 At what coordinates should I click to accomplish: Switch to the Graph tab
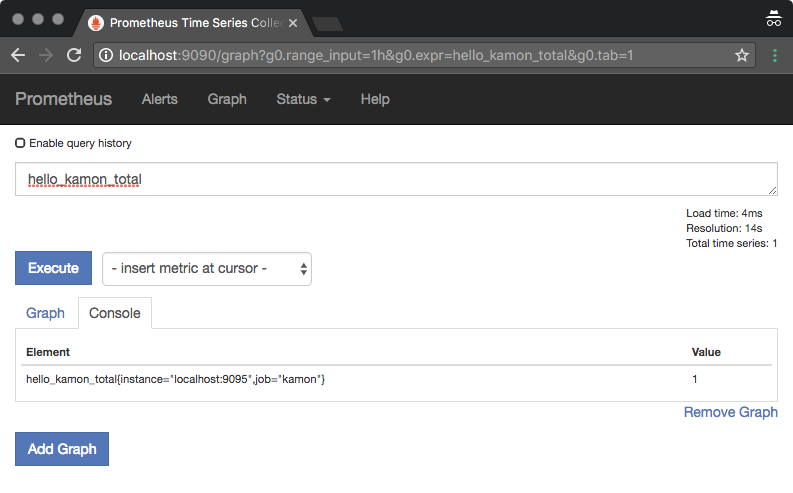coord(46,313)
